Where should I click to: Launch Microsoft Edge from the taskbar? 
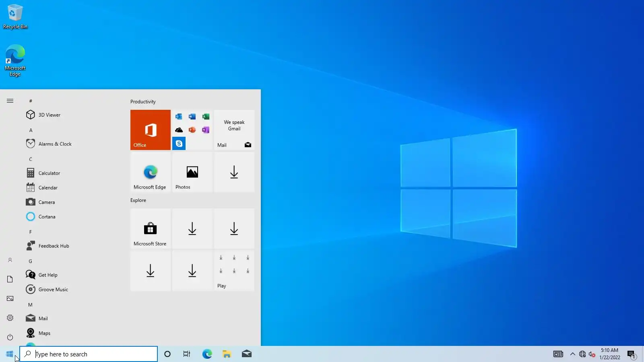[x=207, y=354]
